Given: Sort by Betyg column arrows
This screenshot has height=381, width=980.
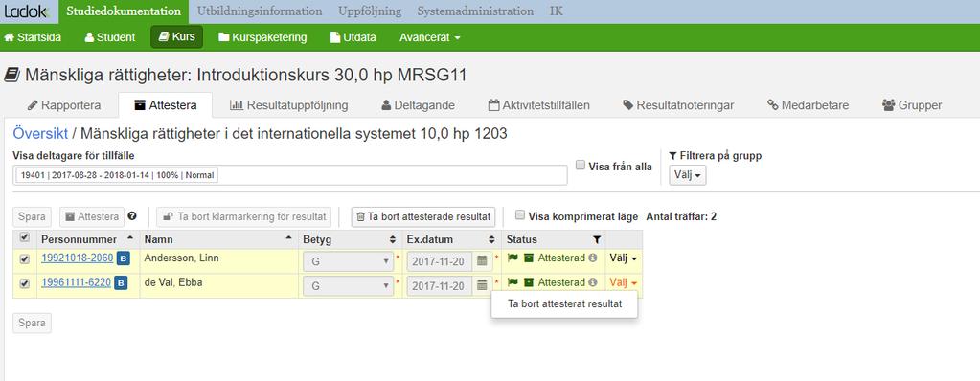Looking at the screenshot, I should [393, 239].
